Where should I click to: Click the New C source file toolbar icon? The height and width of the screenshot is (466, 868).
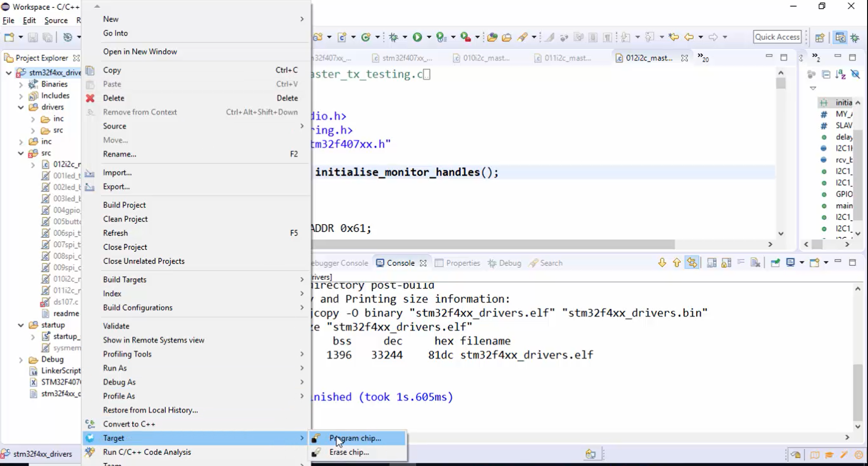point(342,37)
